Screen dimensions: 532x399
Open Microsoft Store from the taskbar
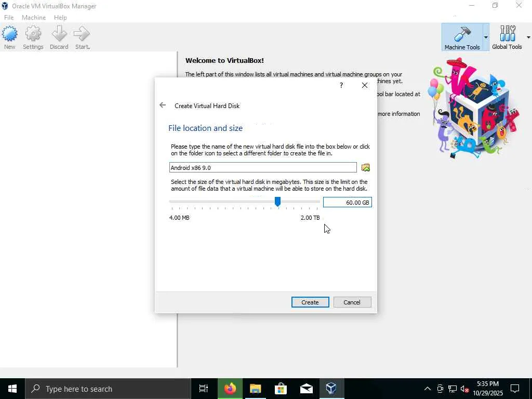(x=281, y=389)
